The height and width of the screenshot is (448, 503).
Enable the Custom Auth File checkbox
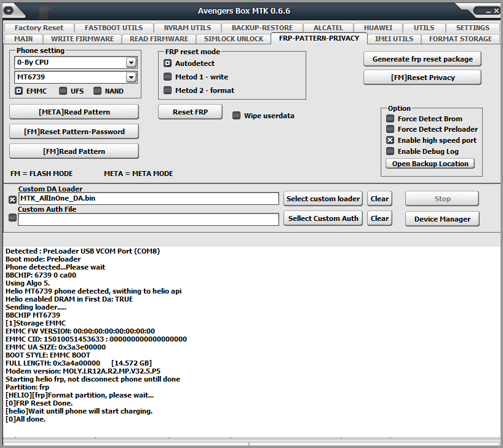tap(12, 218)
